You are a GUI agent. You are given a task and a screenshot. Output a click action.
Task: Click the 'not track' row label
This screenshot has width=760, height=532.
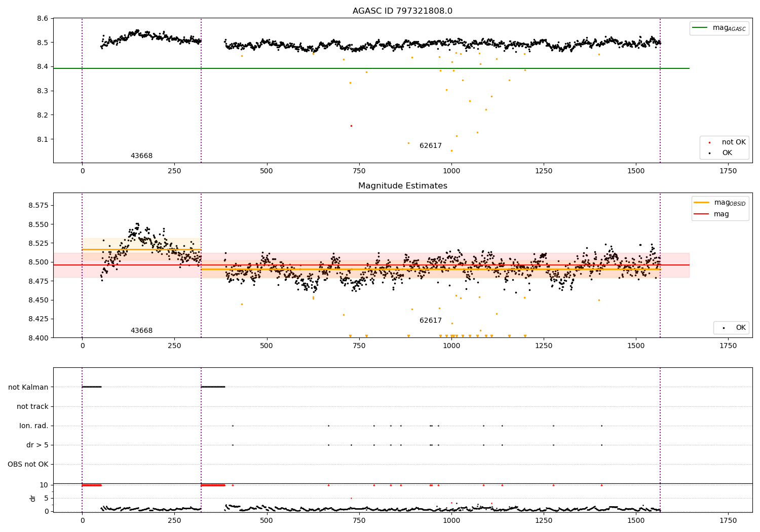pyautogui.click(x=32, y=406)
